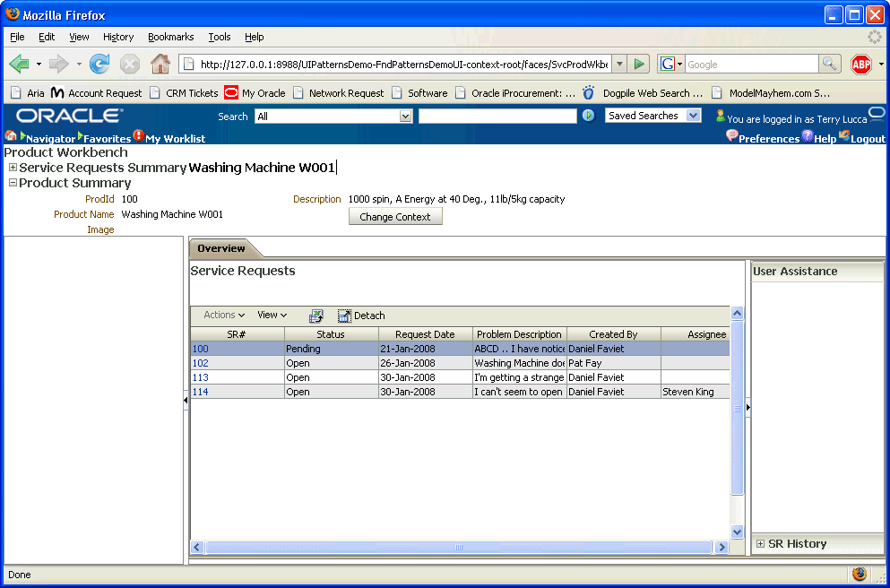Collapse the Product Summary section
This screenshot has height=588, width=890.
point(13,183)
